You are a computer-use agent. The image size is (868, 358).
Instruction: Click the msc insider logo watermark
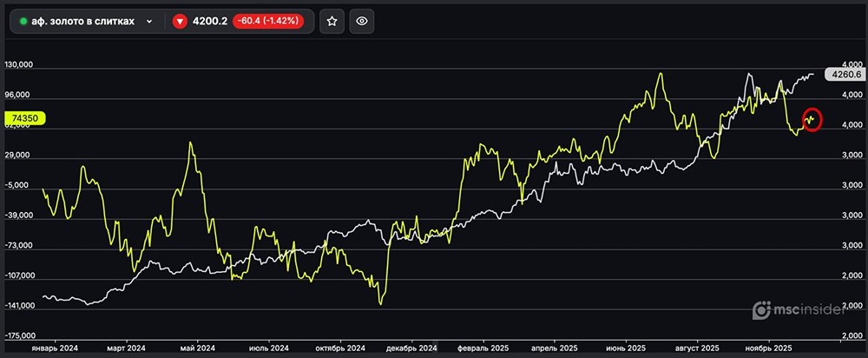pyautogui.click(x=797, y=310)
